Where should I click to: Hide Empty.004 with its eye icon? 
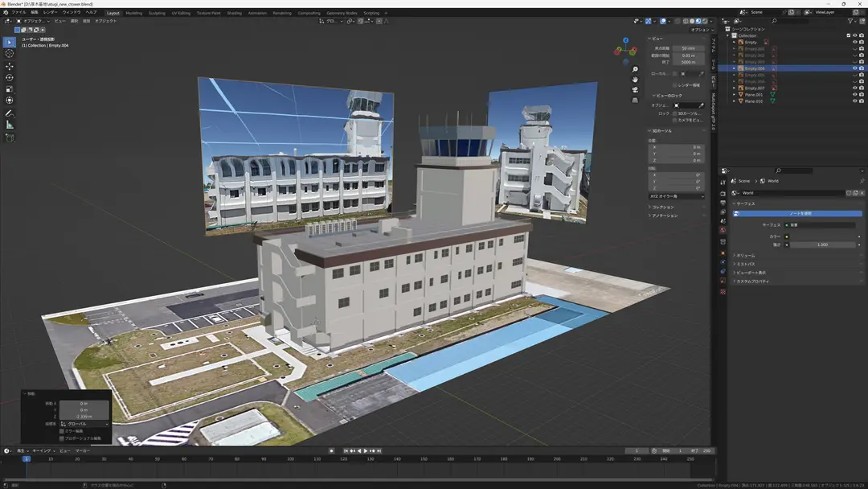[854, 68]
